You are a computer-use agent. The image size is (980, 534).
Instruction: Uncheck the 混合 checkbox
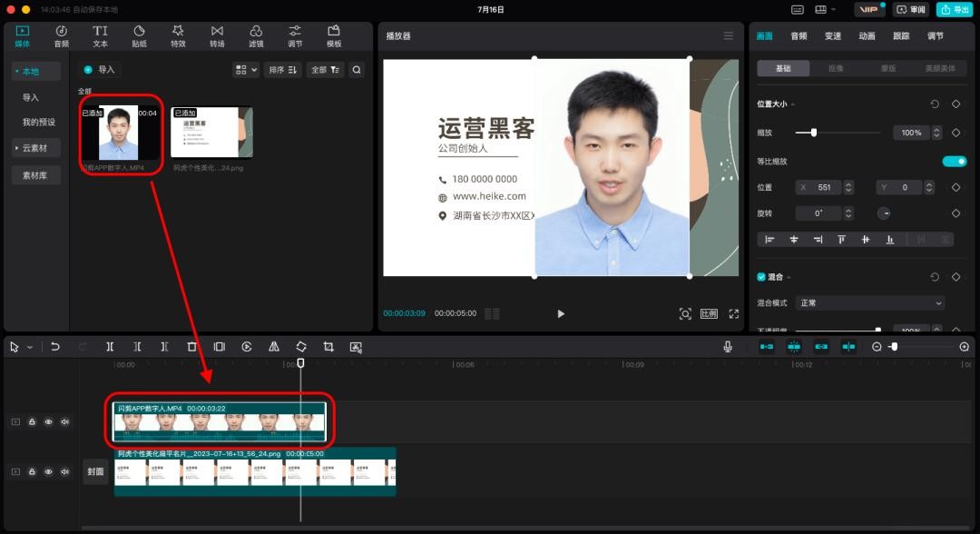click(x=761, y=276)
